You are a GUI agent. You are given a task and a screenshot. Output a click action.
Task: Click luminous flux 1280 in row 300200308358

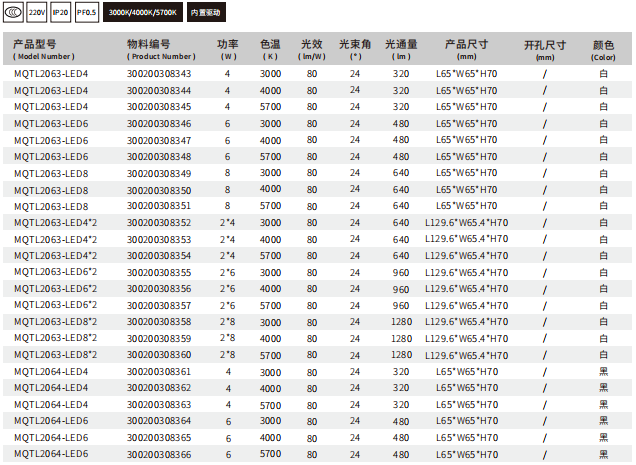pyautogui.click(x=402, y=322)
